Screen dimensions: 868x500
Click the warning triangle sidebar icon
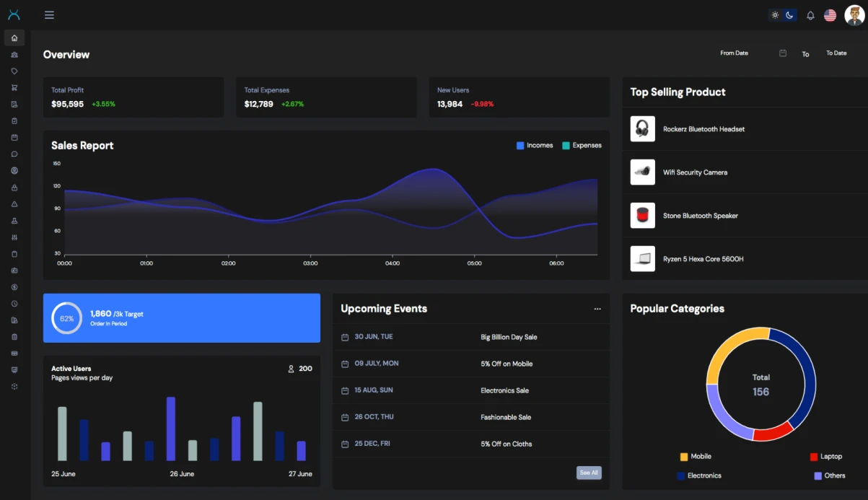[x=14, y=204]
